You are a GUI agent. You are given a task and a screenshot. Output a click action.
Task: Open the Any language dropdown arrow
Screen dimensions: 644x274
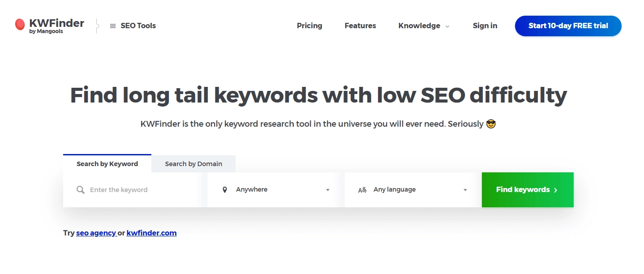click(465, 190)
